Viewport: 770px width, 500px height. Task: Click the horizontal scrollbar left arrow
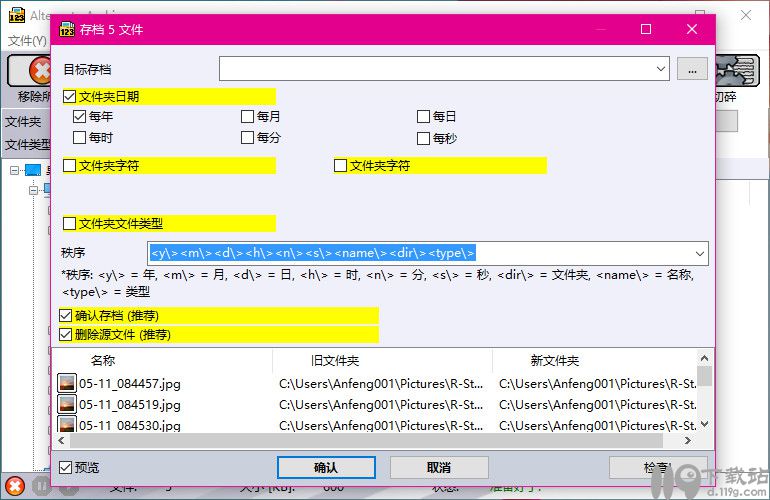(x=61, y=441)
